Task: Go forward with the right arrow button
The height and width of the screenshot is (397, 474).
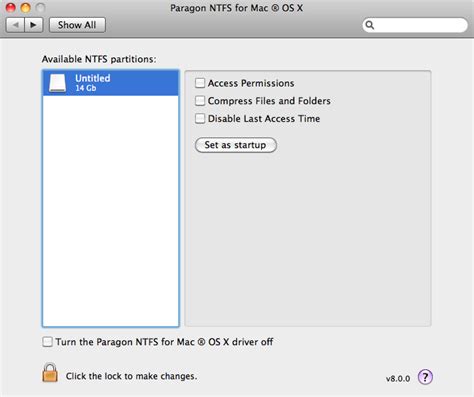Action: [33, 25]
